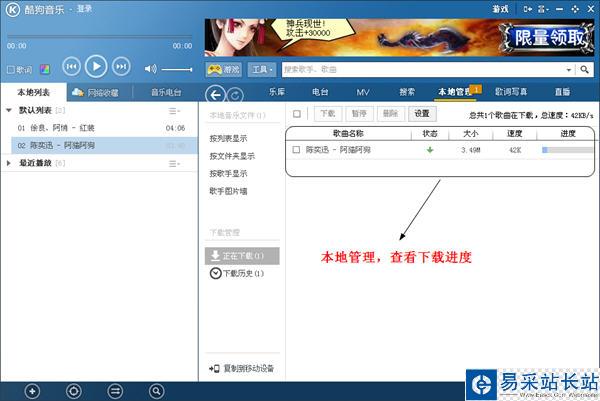Open the 直播 tab
This screenshot has width=600, height=401.
[562, 92]
